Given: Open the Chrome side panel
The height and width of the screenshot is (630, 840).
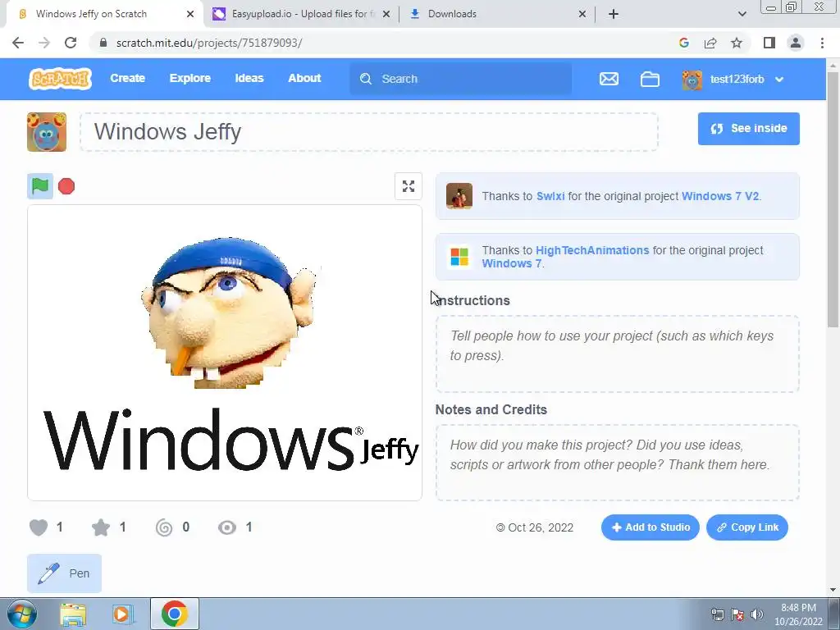Looking at the screenshot, I should click(x=769, y=43).
